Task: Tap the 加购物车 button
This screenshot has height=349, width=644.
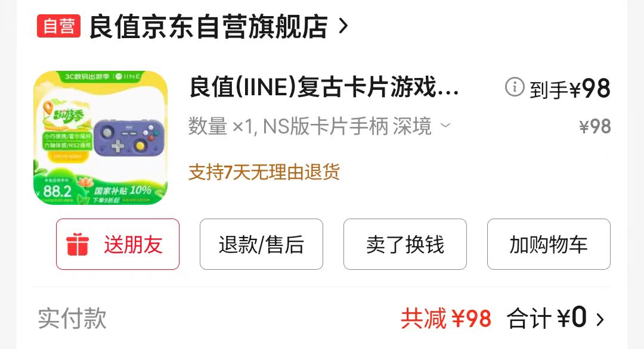Action: point(549,244)
